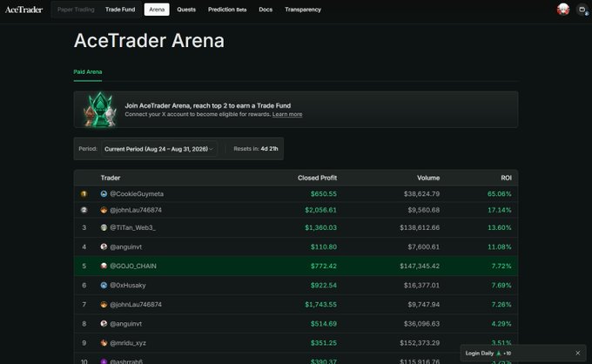Switch to the Trade Fund tab
592x364 pixels.
point(120,10)
